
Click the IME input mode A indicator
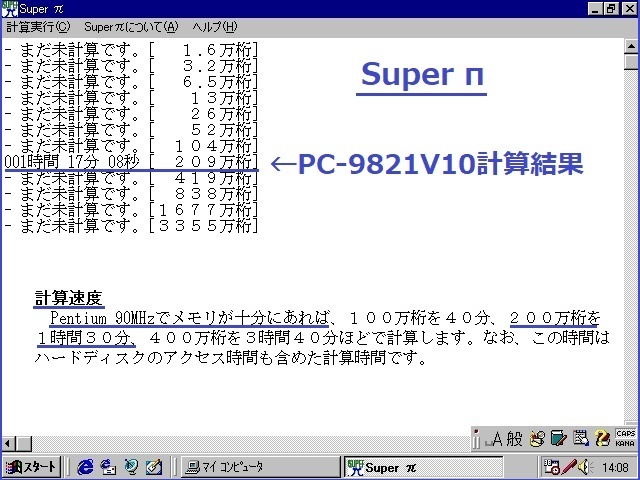coord(494,440)
